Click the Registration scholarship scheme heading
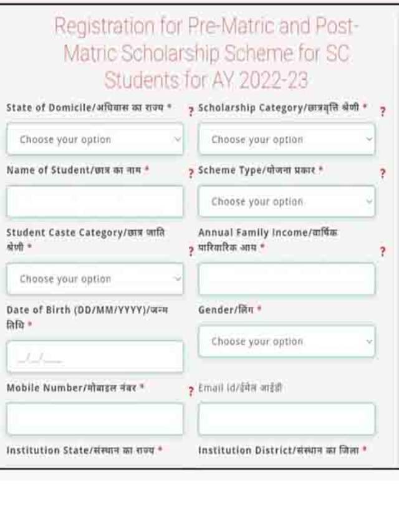This screenshot has width=399, height=532. [206, 54]
